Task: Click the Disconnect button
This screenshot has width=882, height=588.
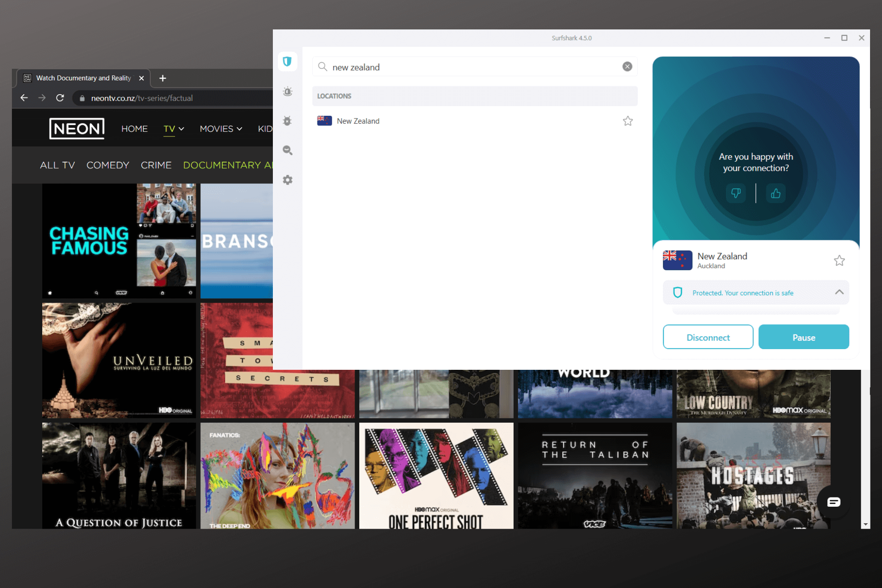Action: [x=707, y=337]
